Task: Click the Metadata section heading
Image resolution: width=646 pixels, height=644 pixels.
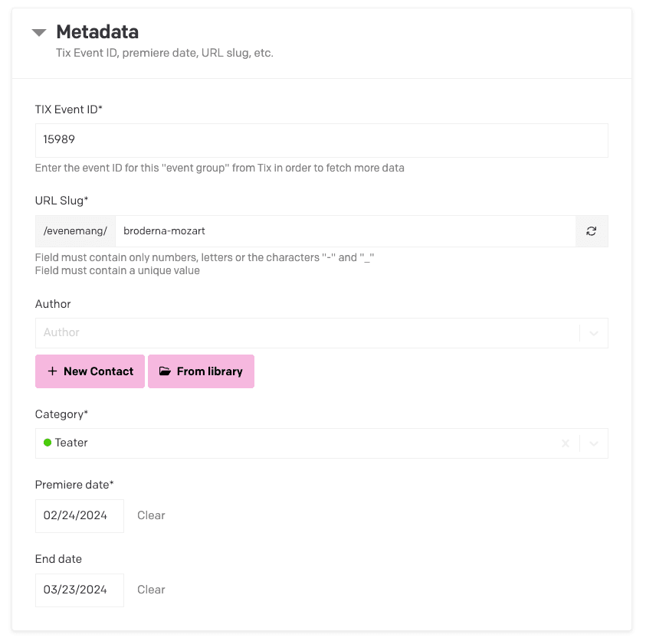Action: tap(97, 32)
